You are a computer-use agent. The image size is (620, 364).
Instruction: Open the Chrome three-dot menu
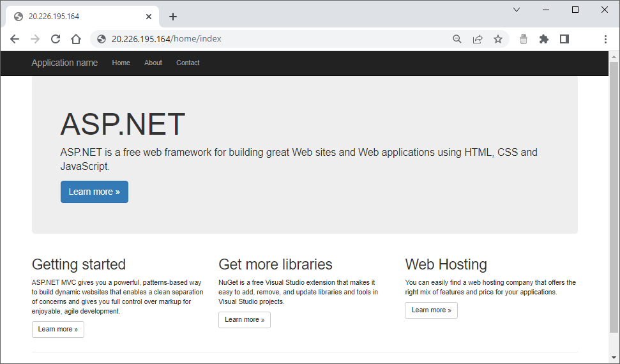605,39
